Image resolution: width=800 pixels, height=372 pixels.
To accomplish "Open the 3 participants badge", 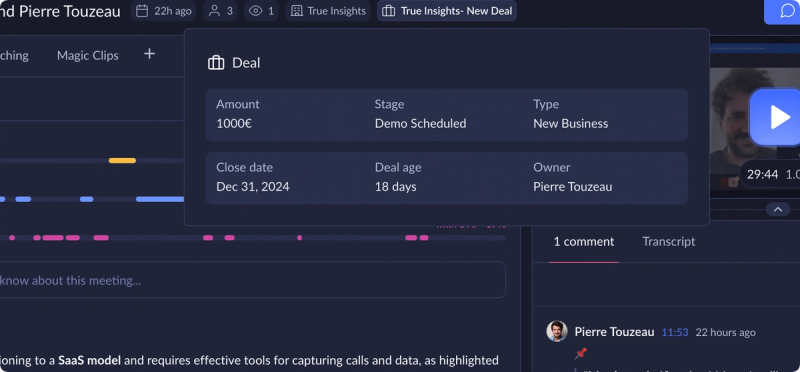I will tap(220, 11).
